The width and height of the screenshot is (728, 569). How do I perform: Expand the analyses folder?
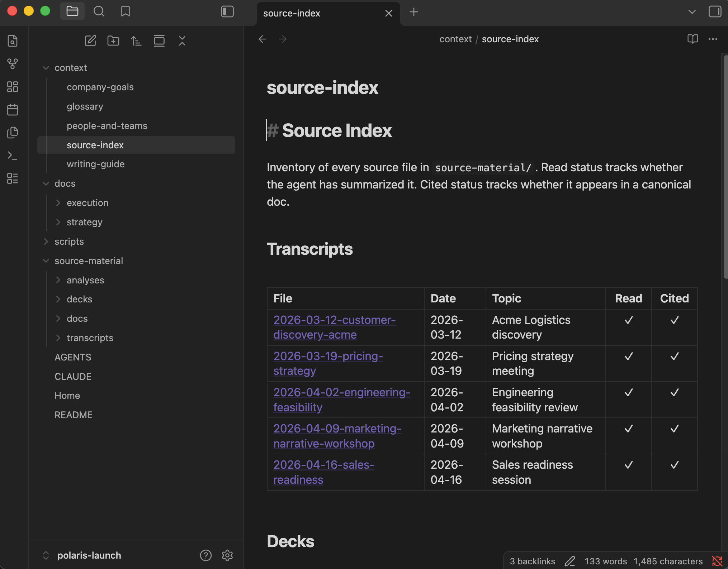[136, 280]
